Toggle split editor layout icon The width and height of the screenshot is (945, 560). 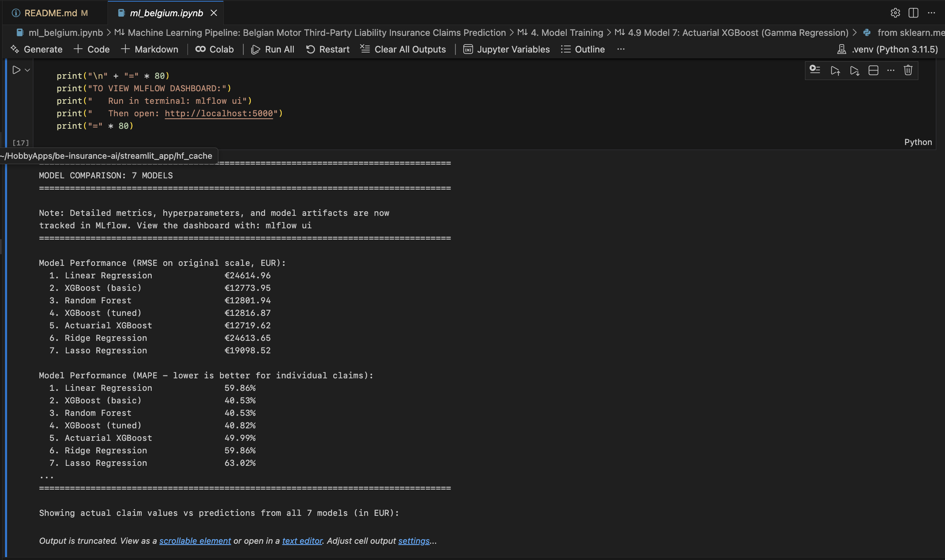pyautogui.click(x=913, y=13)
